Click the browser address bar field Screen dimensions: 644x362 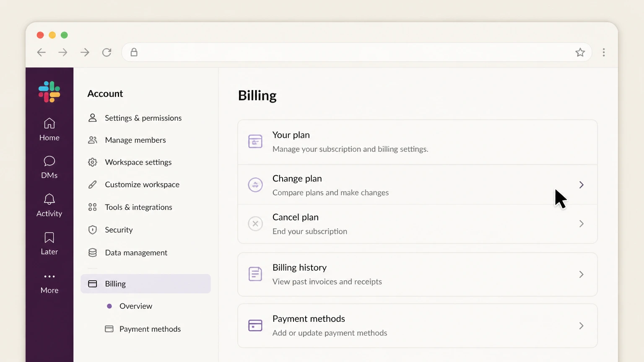pyautogui.click(x=356, y=52)
